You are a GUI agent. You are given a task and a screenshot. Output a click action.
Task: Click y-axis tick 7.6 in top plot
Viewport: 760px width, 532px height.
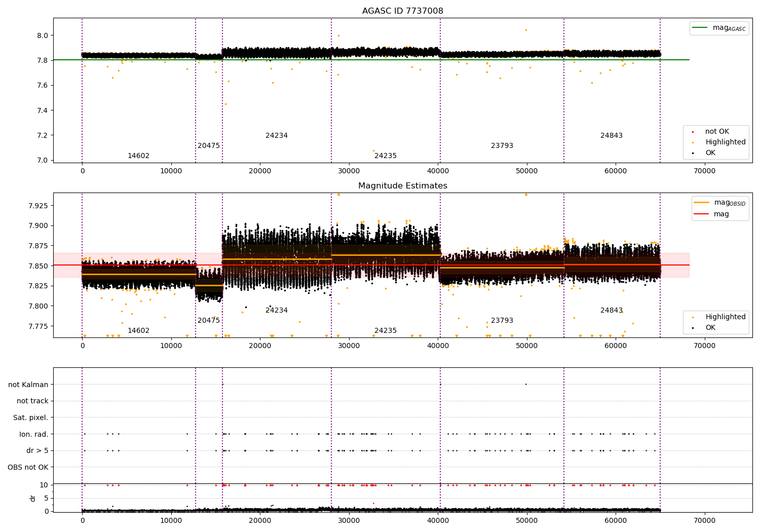coord(42,86)
